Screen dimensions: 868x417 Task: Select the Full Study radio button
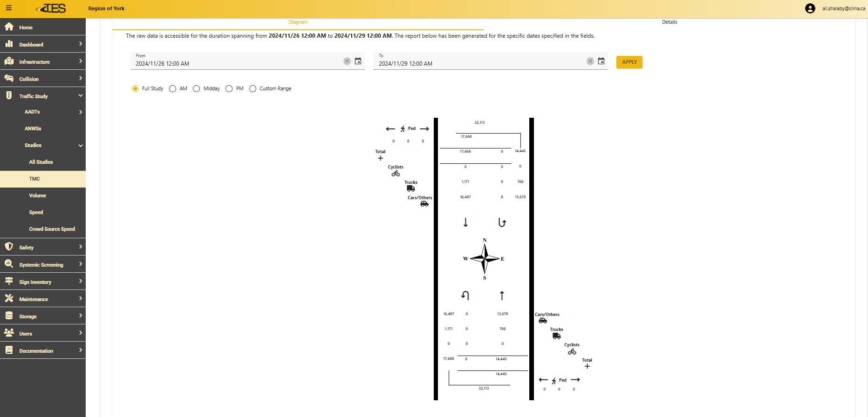(135, 88)
